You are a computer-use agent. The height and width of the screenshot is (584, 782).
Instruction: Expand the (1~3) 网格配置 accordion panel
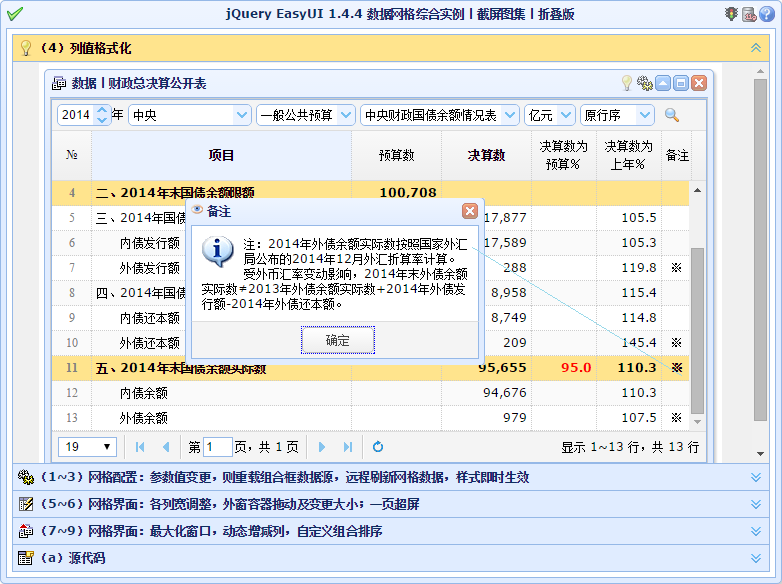(756, 477)
